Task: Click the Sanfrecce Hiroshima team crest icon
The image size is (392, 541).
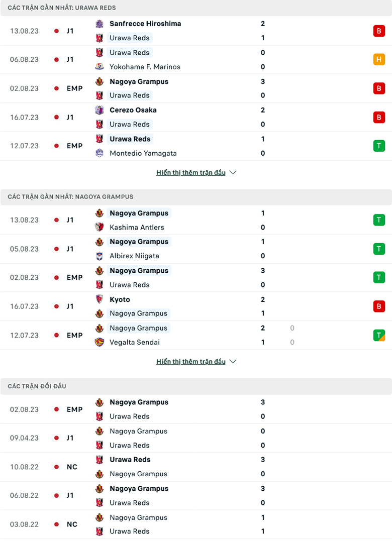Action: pyautogui.click(x=100, y=24)
